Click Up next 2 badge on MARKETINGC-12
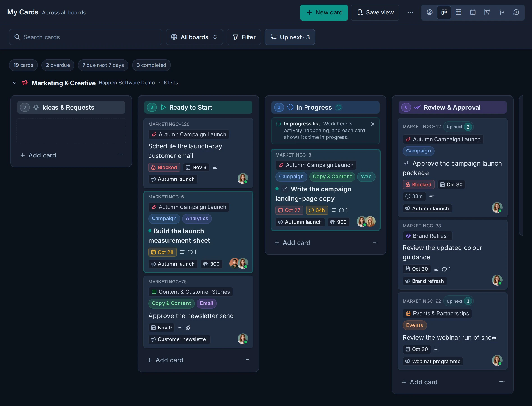The image size is (532, 406). 458,127
